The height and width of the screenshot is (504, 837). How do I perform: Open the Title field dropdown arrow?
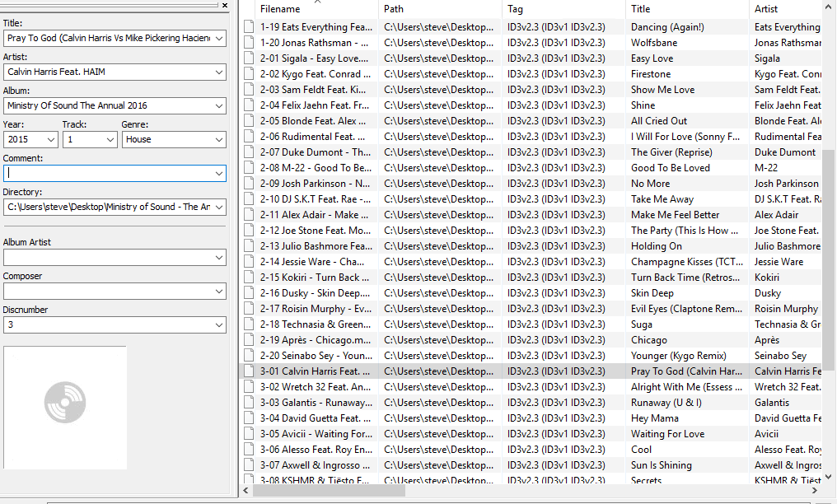(x=219, y=39)
